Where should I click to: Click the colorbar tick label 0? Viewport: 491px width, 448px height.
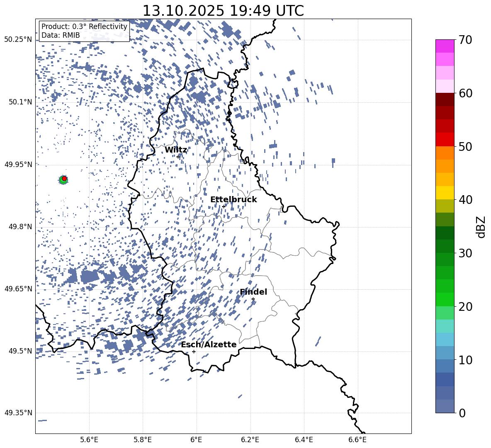click(462, 413)
